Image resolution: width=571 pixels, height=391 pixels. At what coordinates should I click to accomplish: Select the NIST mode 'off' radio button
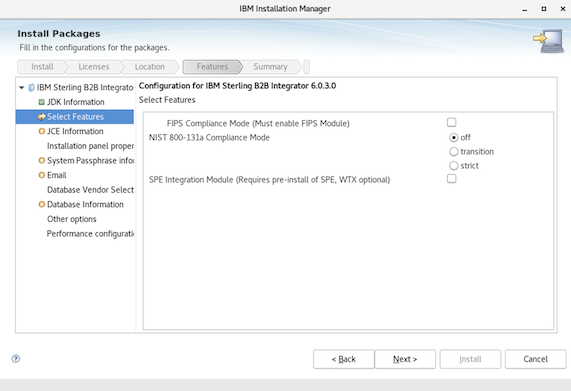pos(453,138)
